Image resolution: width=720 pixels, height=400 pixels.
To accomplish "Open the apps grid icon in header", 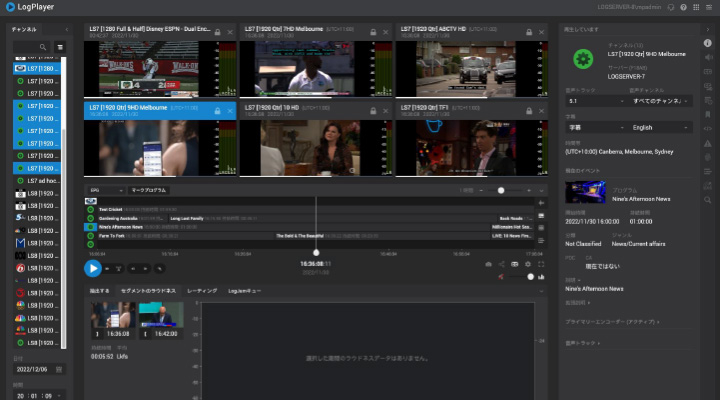I will 696,7.
